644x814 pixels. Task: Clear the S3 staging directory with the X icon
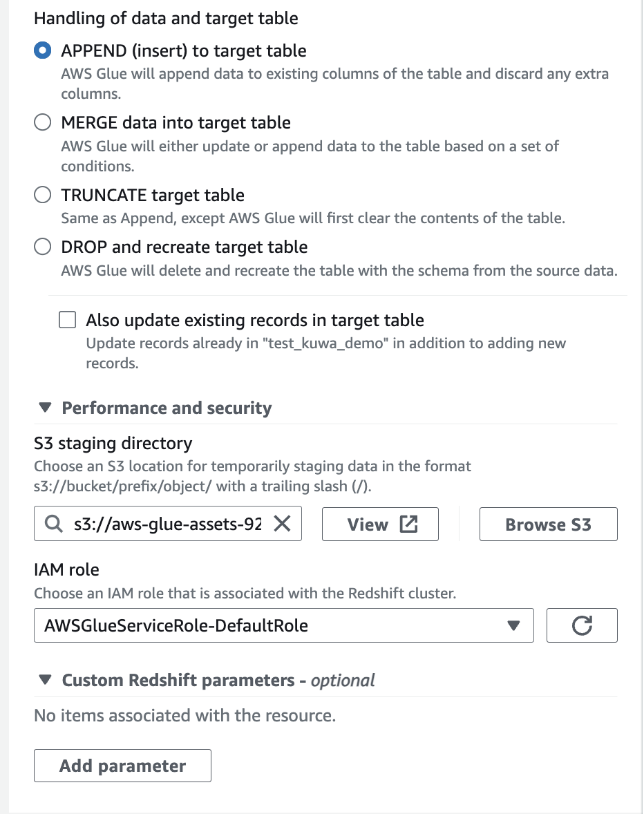point(283,524)
